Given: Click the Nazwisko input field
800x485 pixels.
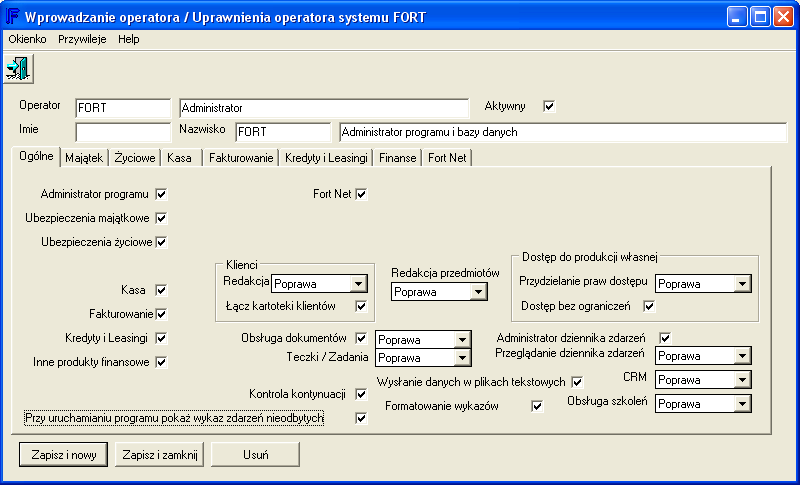Looking at the screenshot, I should click(283, 132).
